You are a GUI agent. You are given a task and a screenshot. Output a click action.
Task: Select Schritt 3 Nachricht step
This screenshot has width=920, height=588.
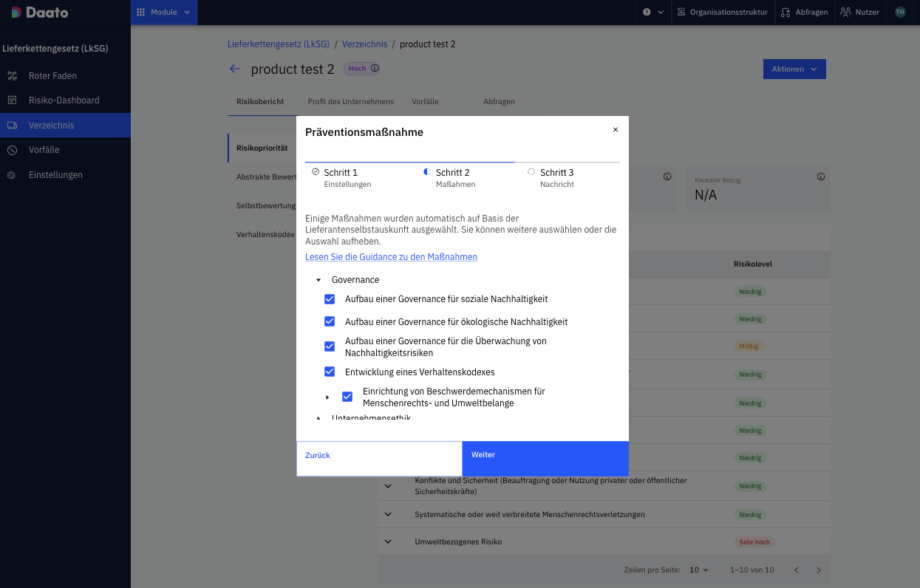[551, 178]
